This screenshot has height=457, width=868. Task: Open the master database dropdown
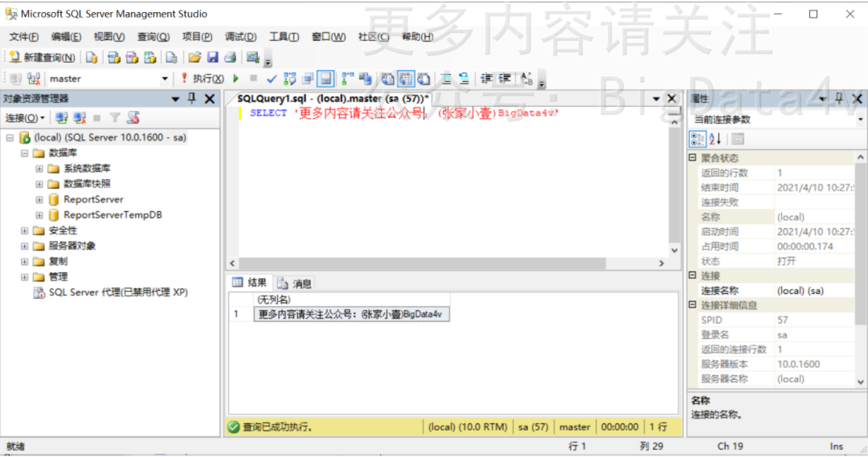point(165,79)
